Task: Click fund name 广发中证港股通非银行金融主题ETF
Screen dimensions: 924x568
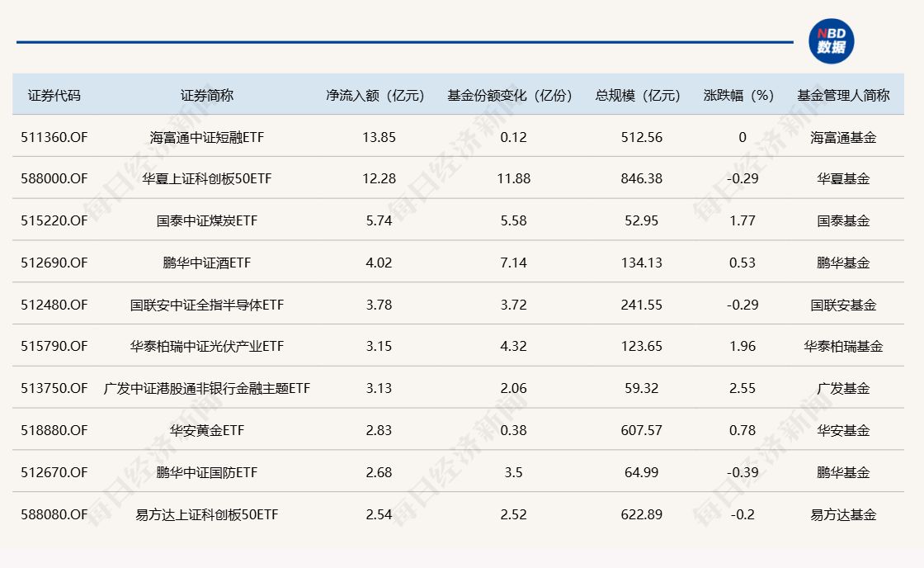Action: [x=207, y=388]
